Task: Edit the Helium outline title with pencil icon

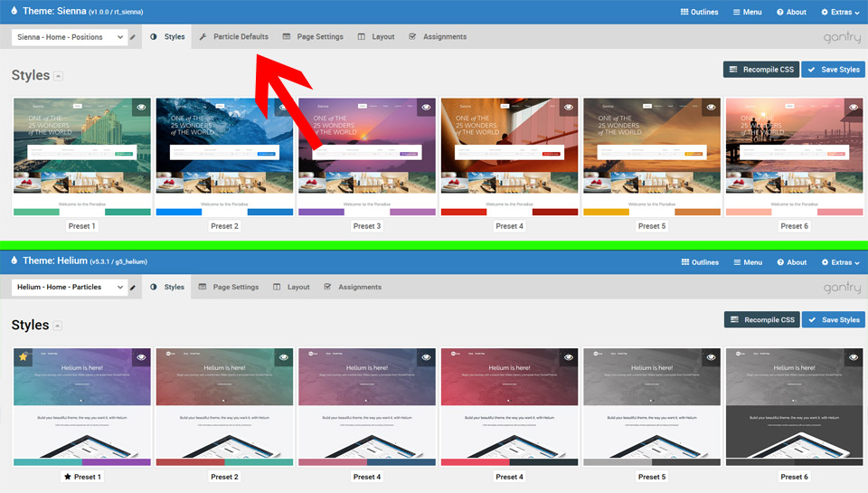Action: 132,288
